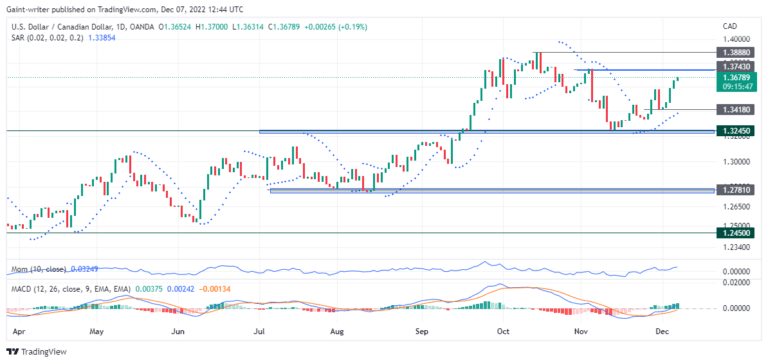Viewport: 768px width, 363px height.
Task: Select the blue resistance line at 1.37430
Action: coord(645,70)
